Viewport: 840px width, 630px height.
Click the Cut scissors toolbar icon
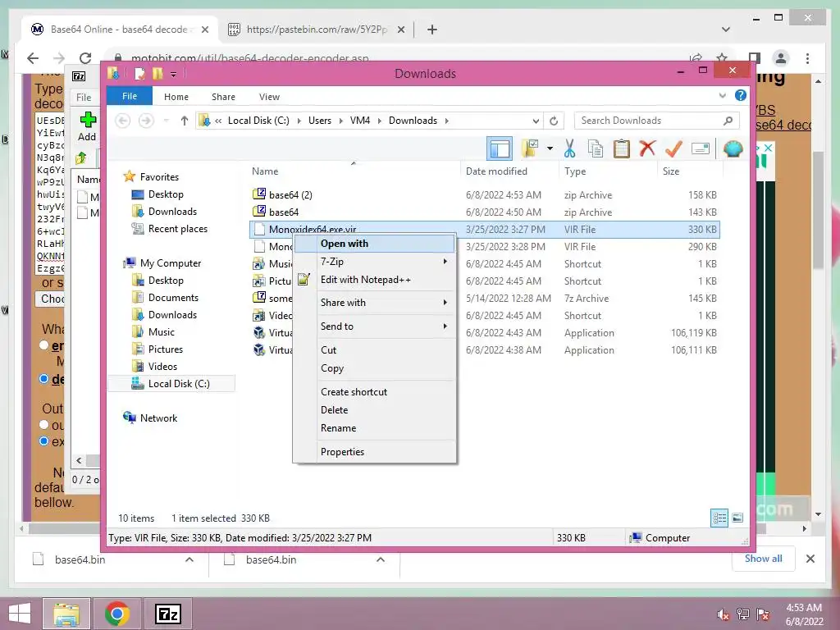[569, 148]
